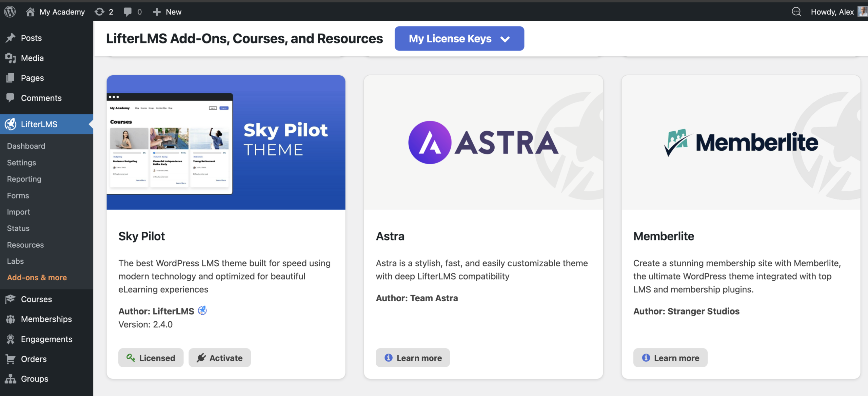Open Posts in sidebar menu
Screen dimensions: 868x396
point(46,38)
